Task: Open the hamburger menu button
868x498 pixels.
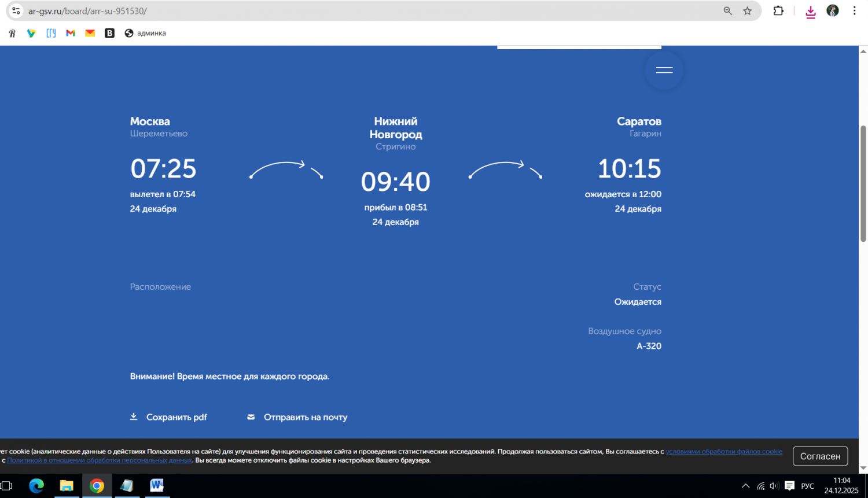Action: (664, 70)
